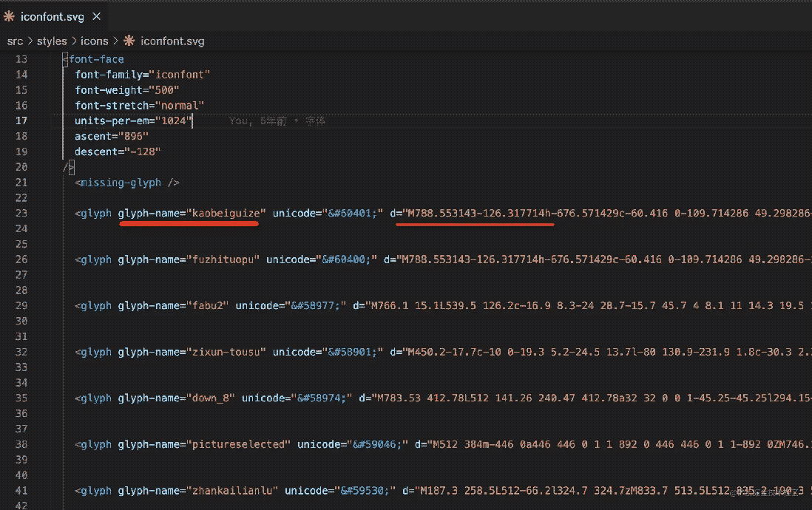The height and width of the screenshot is (510, 812).
Task: Click the missing-glyph tag on line 21
Action: point(127,183)
